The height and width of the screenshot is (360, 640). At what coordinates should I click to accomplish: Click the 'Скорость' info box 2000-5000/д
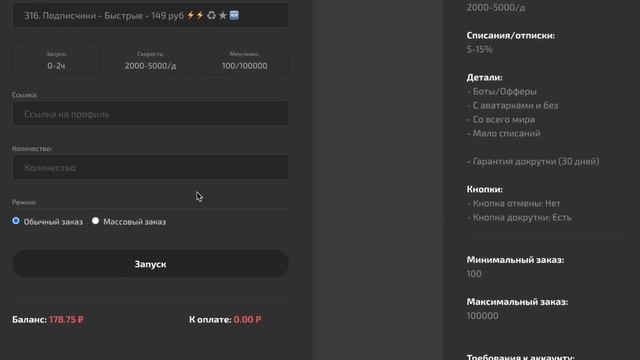point(150,60)
